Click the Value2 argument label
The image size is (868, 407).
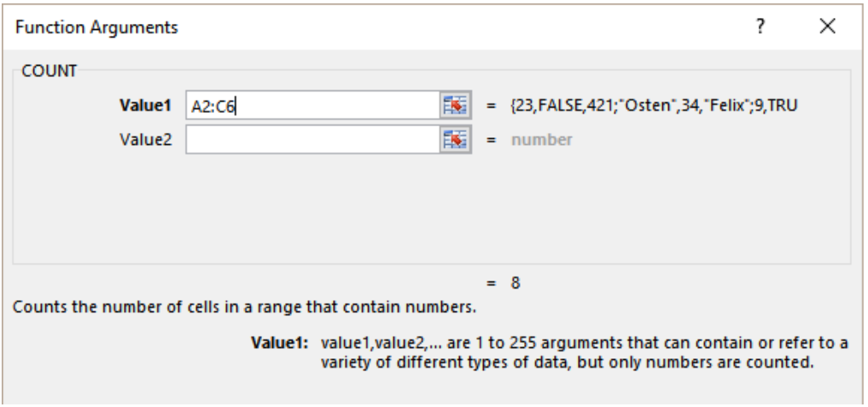pos(146,140)
